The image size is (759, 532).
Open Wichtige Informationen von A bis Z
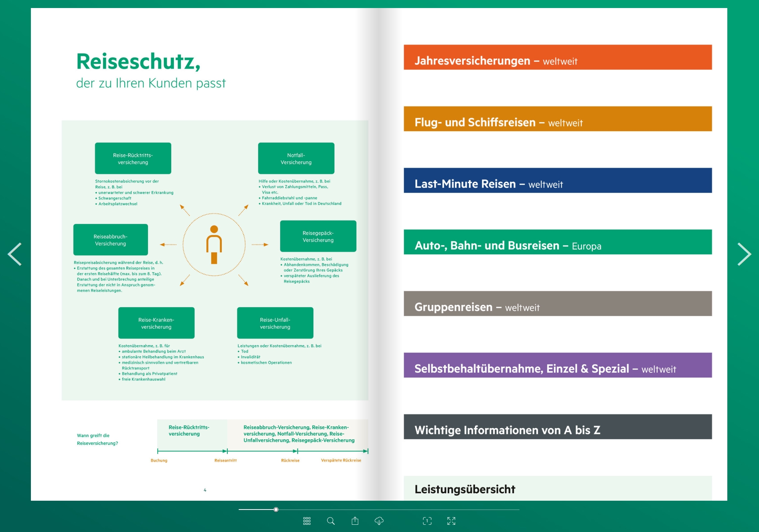[x=558, y=427]
